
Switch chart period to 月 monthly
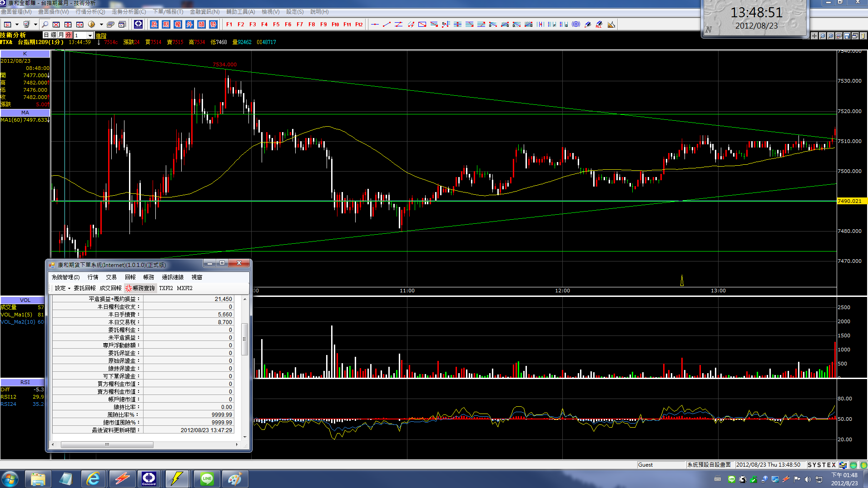(61, 35)
